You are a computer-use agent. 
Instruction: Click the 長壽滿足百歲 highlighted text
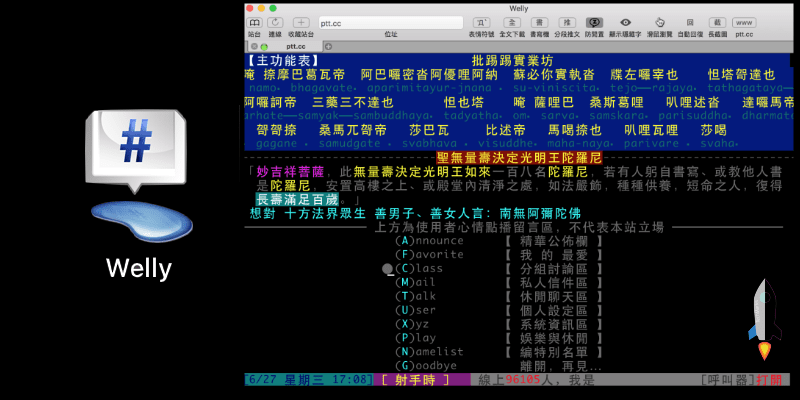tap(297, 199)
